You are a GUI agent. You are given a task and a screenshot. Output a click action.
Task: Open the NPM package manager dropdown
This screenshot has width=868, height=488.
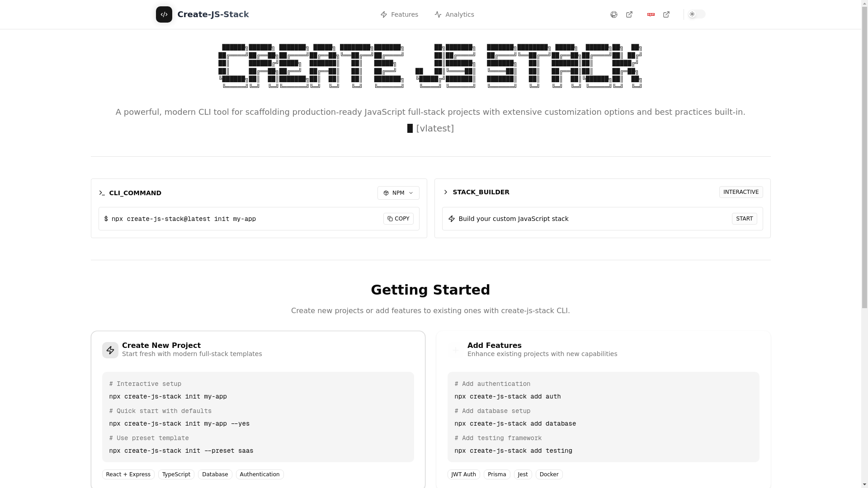coord(398,193)
